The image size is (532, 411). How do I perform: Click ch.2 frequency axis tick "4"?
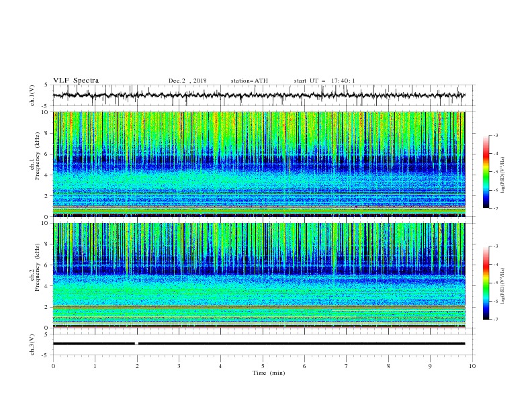click(48, 286)
